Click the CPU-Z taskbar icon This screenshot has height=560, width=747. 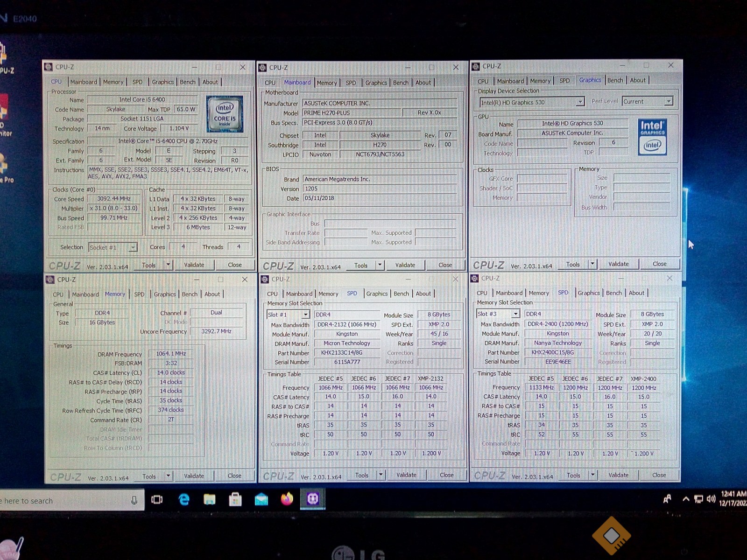[313, 499]
